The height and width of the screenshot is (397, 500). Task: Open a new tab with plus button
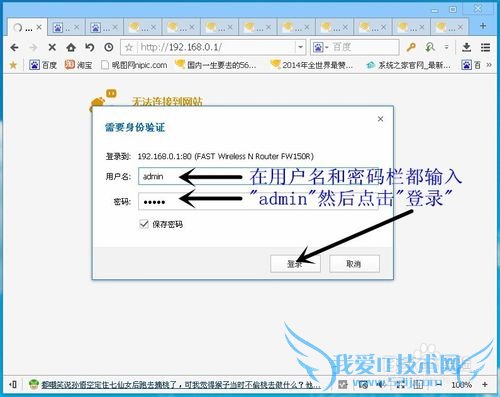coord(483,26)
